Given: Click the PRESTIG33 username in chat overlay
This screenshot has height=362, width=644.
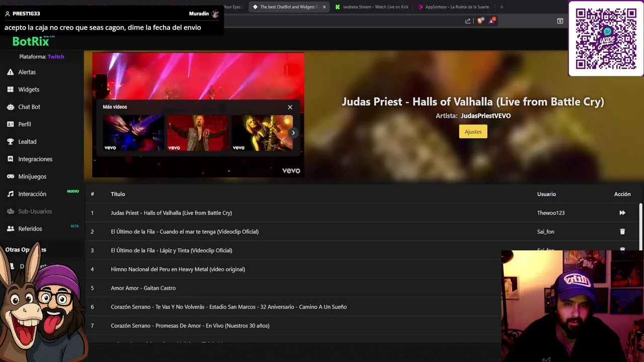Looking at the screenshot, I should 26,14.
